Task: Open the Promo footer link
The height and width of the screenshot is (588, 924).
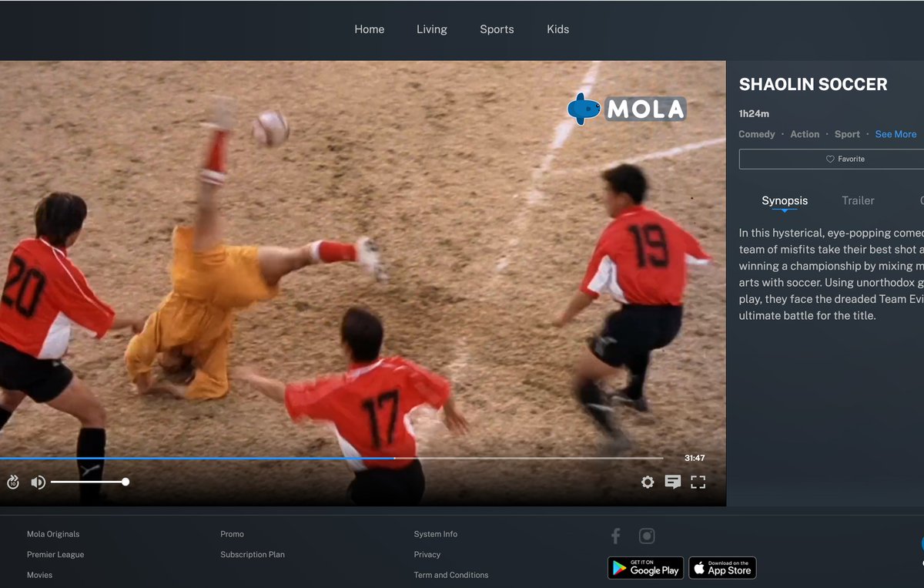Action: tap(232, 534)
